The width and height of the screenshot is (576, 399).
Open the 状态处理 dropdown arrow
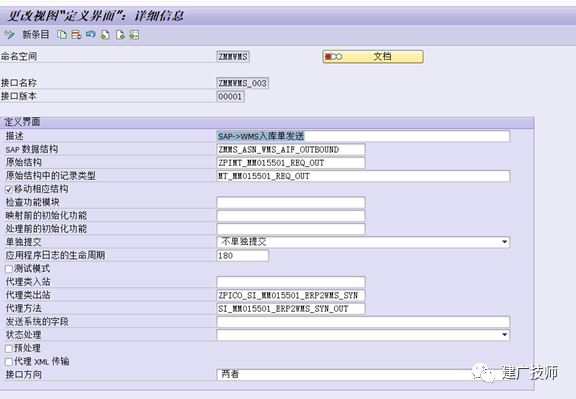(504, 335)
